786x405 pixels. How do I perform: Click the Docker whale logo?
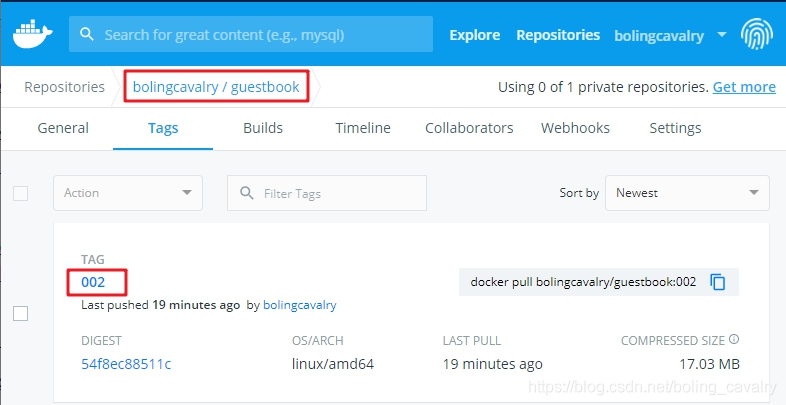33,35
